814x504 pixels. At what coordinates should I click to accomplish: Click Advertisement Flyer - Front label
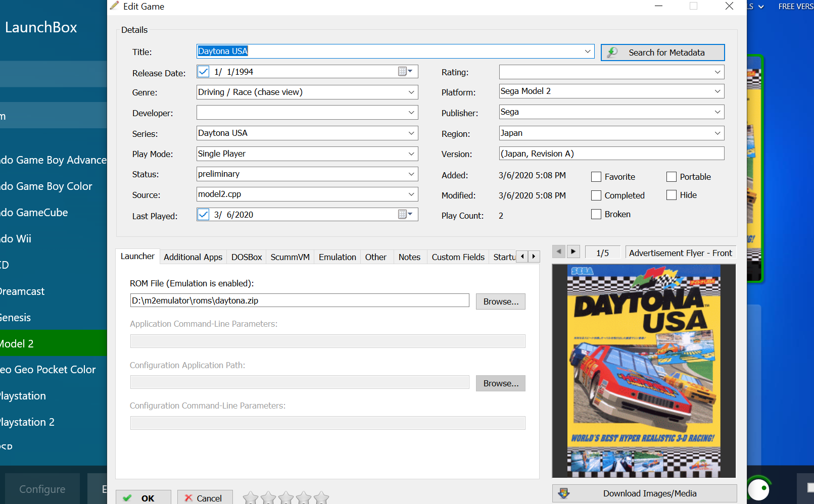(x=680, y=253)
